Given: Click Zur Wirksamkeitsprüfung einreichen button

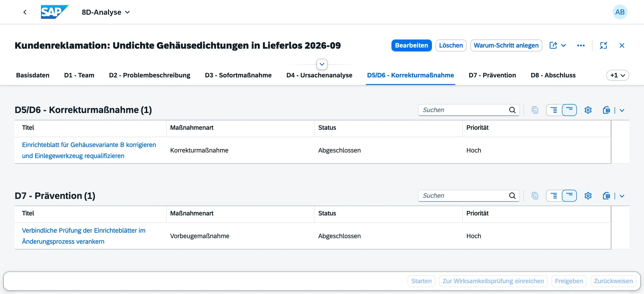Looking at the screenshot, I should 493,281.
